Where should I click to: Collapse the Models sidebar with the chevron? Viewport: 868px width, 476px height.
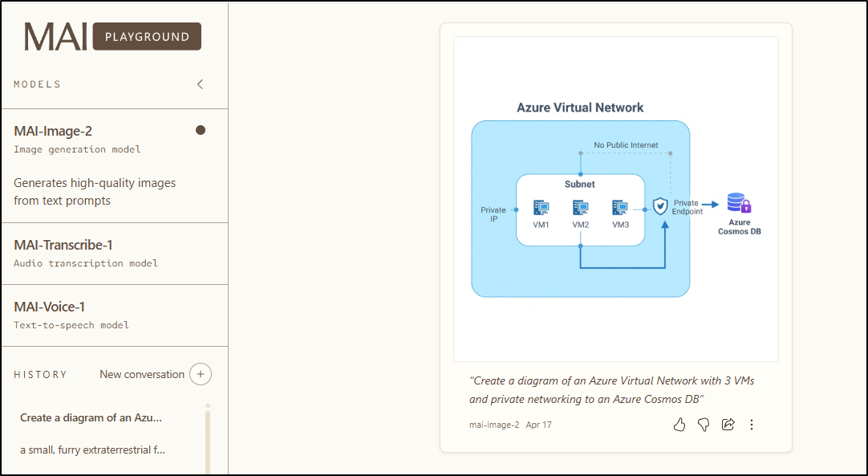click(x=201, y=84)
